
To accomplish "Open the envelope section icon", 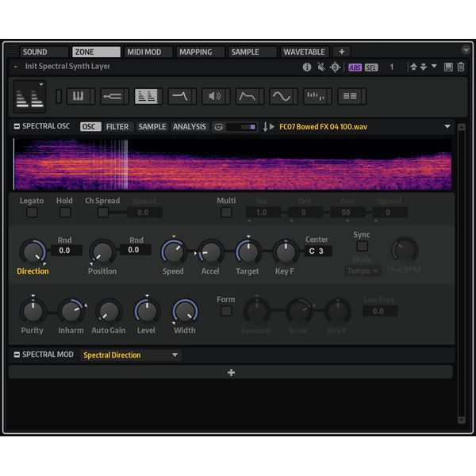I will click(248, 97).
